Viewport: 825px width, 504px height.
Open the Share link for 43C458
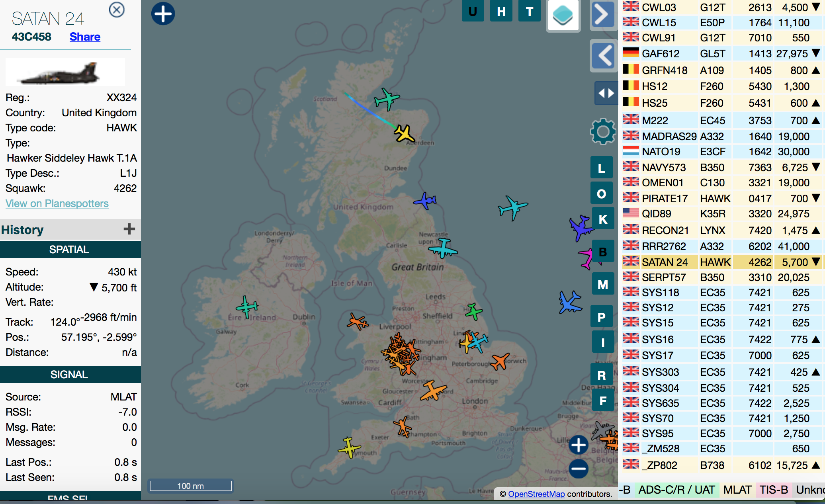(85, 37)
